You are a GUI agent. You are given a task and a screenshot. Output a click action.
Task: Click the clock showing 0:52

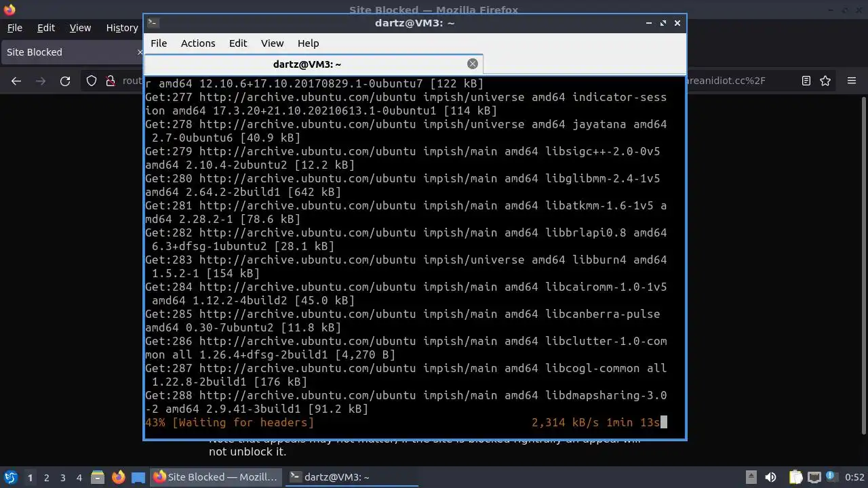[854, 477]
